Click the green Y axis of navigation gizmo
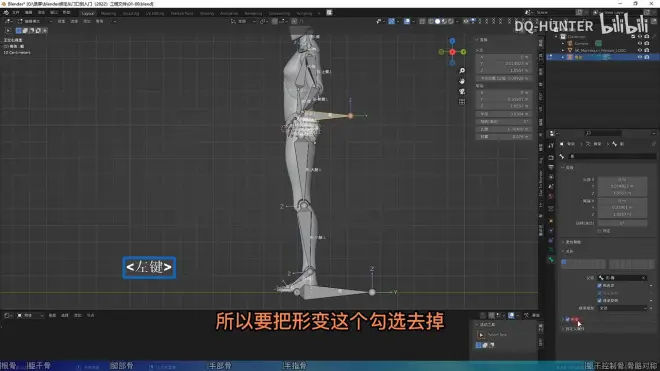This screenshot has height=371, width=660. 463,52
